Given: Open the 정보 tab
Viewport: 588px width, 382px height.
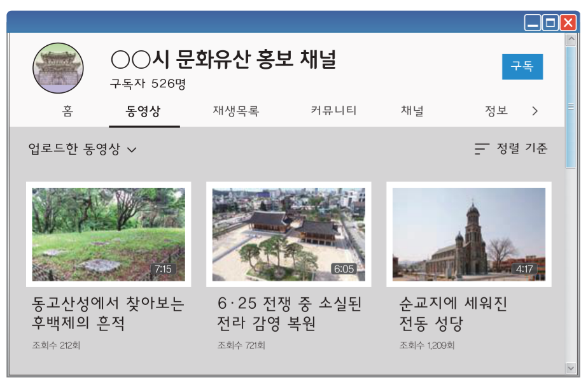Looking at the screenshot, I should pyautogui.click(x=496, y=110).
